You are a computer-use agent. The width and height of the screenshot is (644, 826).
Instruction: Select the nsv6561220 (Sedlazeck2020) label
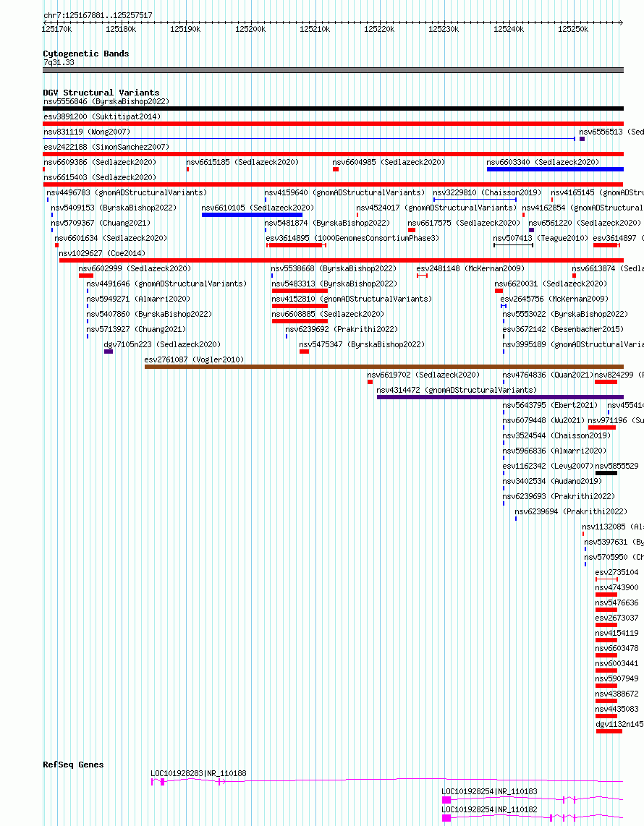click(585, 223)
